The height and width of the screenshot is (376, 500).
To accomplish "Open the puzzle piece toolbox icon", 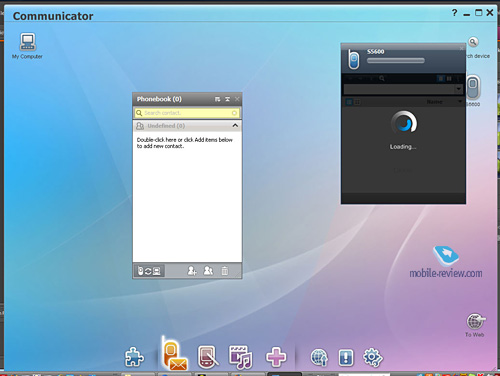I will (134, 357).
